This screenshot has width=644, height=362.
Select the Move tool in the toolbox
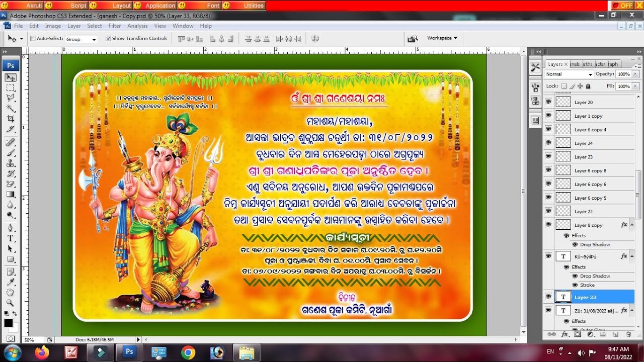tap(10, 77)
